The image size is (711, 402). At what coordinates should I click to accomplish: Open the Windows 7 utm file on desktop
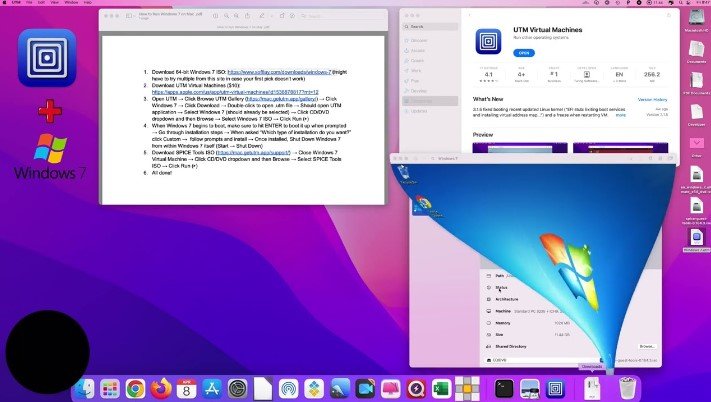696,240
